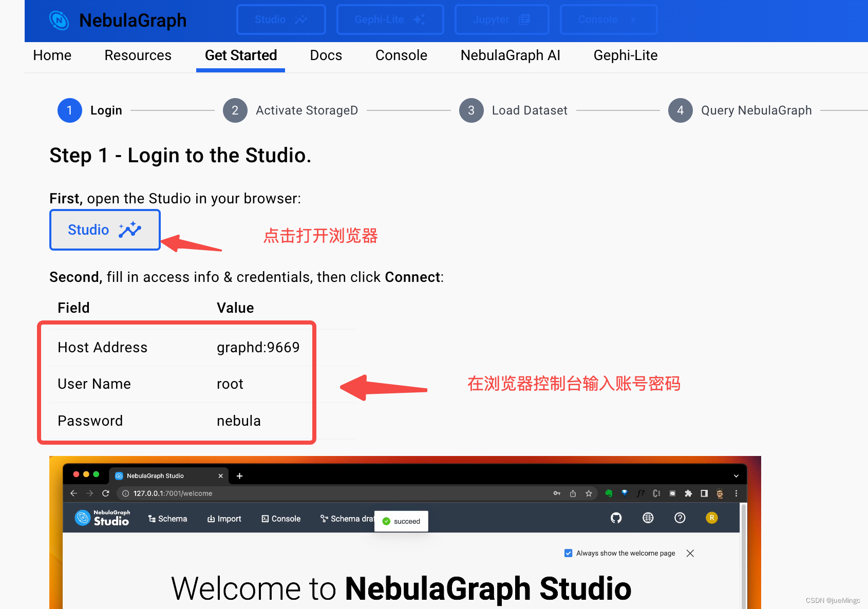Open the GitHub icon in Studio

pos(616,518)
